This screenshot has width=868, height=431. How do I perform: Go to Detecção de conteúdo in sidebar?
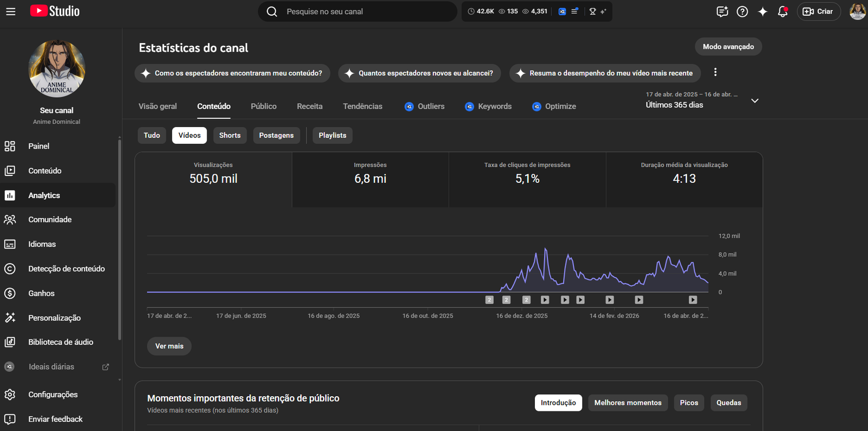66,269
